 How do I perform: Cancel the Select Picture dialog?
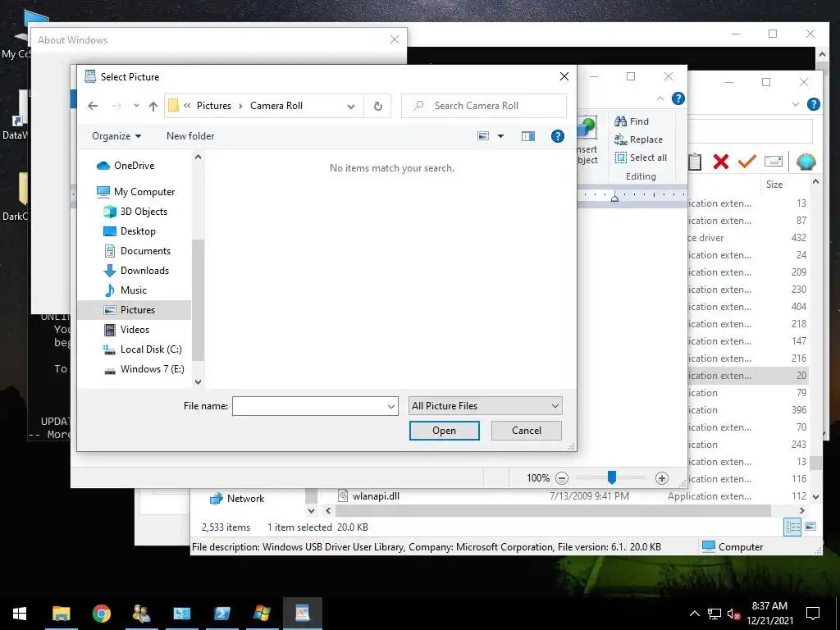[x=526, y=431]
